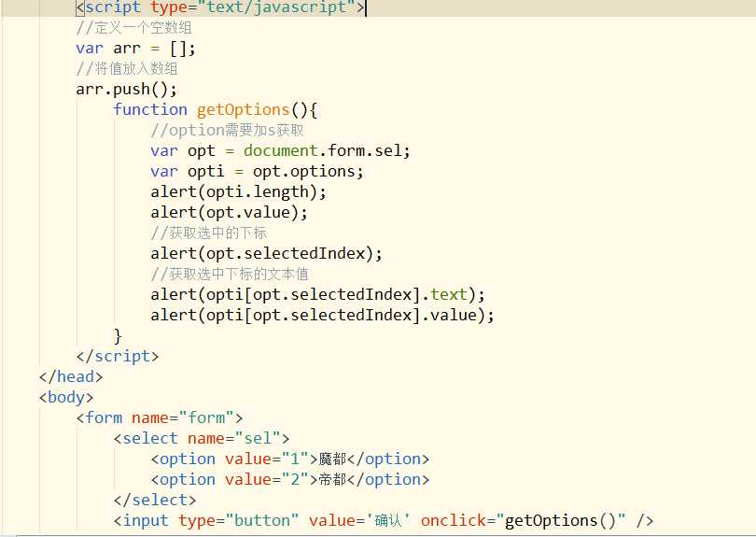The image size is (756, 537).
Task: Click type="button" in the input tag
Action: point(238,520)
